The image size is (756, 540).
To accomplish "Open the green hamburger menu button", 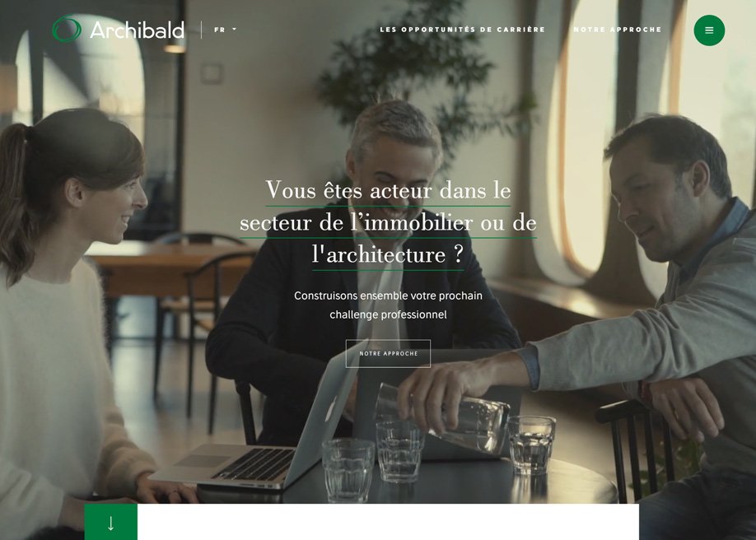I will coord(709,30).
